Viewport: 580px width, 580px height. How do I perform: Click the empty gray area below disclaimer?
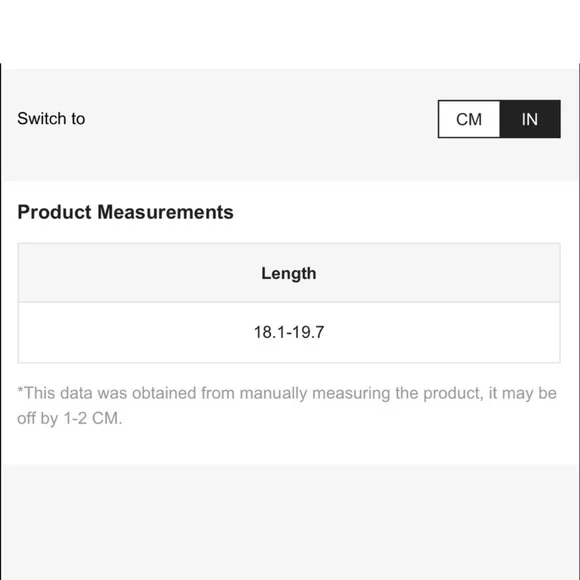pyautogui.click(x=290, y=522)
